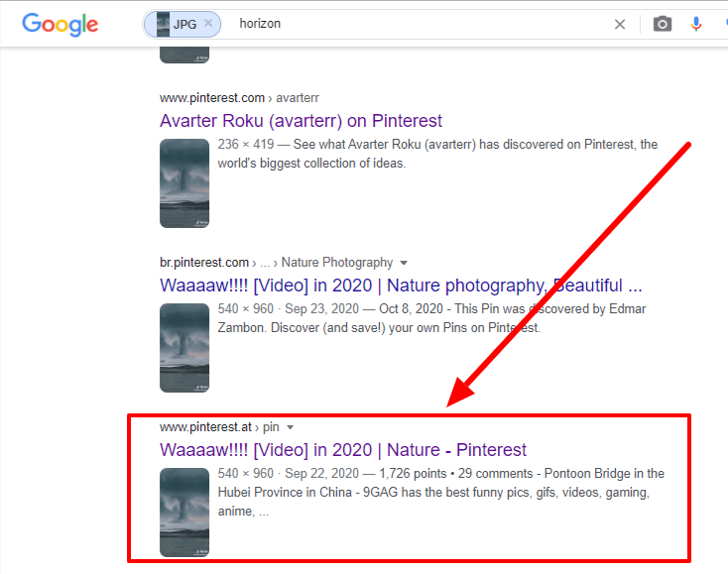This screenshot has height=574, width=728.
Task: Expand dropdown arrow next to pinterest.at pin
Action: (x=291, y=427)
